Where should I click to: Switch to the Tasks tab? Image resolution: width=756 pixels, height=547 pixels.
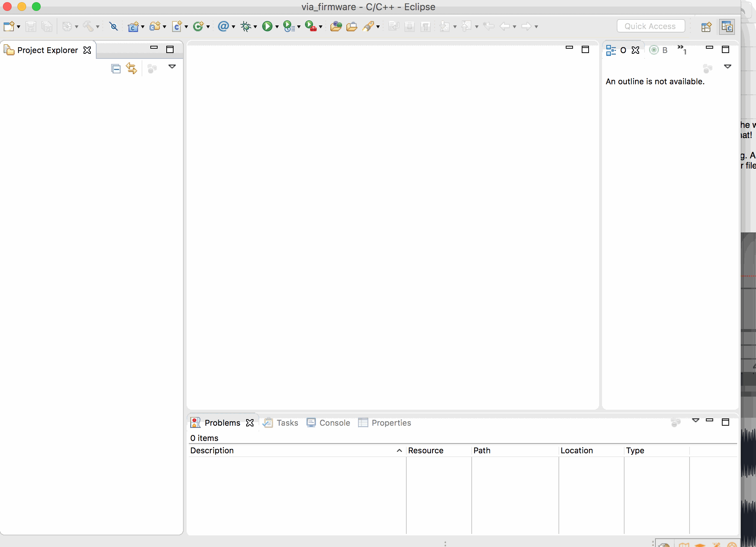pos(287,423)
